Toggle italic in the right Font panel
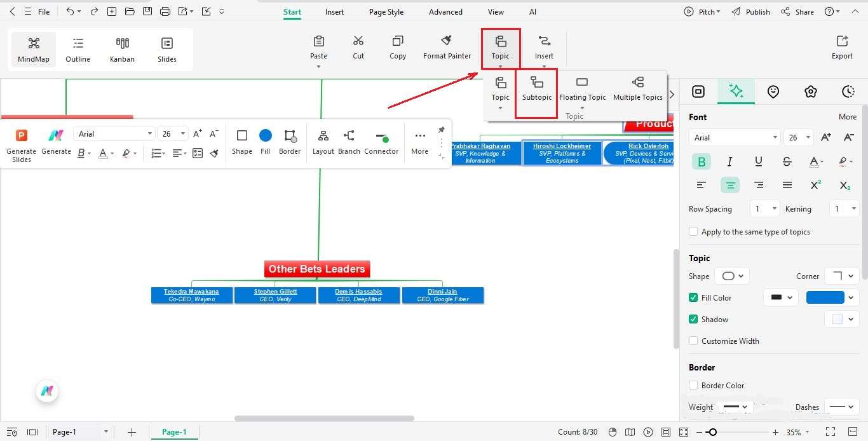The width and height of the screenshot is (868, 441). [x=729, y=162]
